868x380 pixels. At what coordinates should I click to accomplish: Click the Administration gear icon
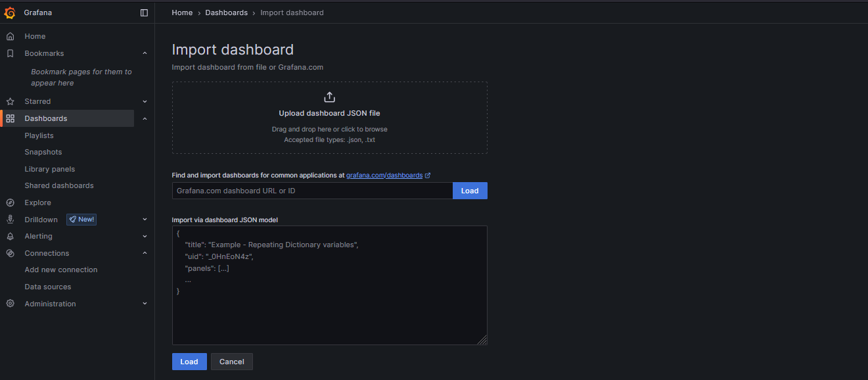coord(10,304)
